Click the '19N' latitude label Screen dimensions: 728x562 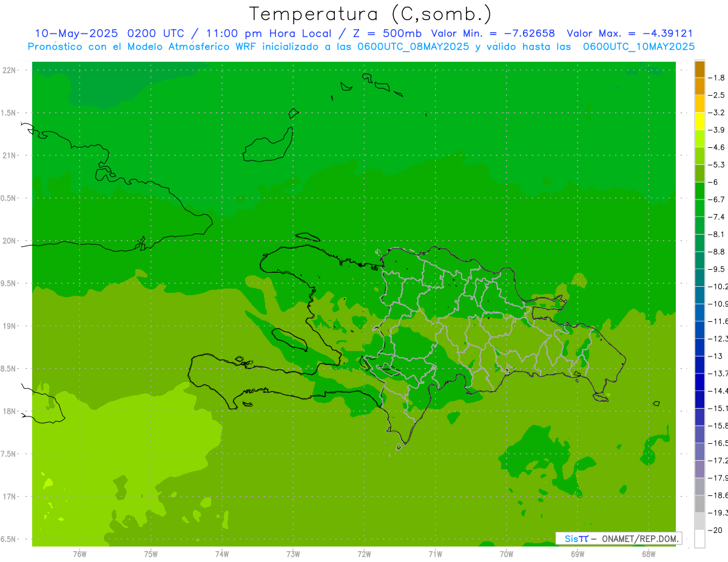(10, 326)
